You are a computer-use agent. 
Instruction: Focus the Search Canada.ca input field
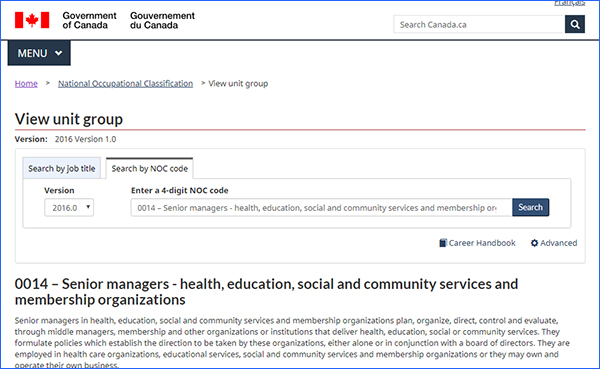[x=479, y=24]
